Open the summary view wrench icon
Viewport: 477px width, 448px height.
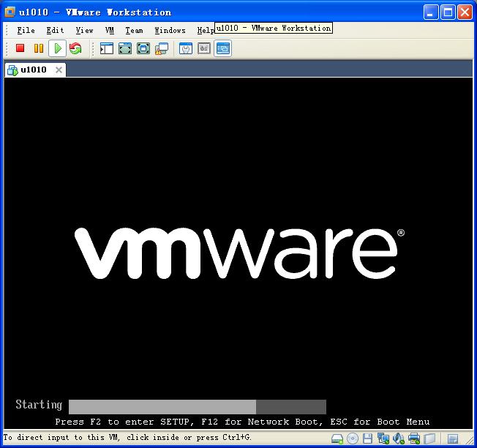point(186,48)
